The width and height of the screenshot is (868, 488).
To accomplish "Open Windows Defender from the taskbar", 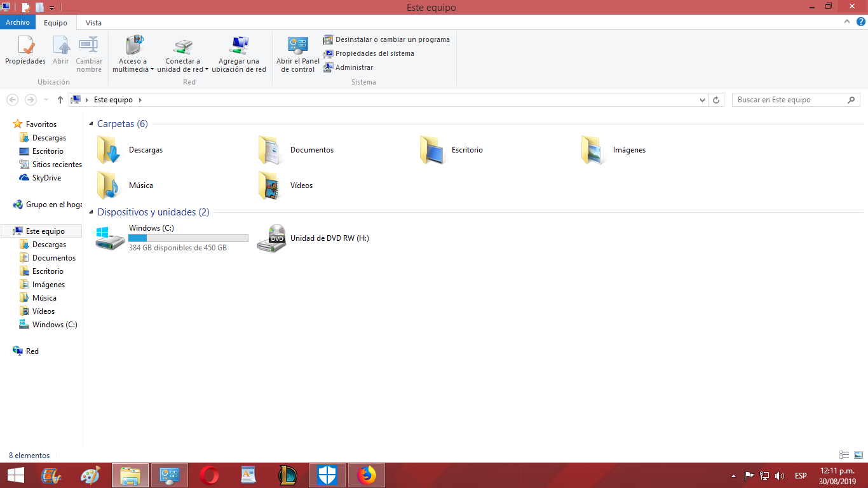I will [x=327, y=475].
